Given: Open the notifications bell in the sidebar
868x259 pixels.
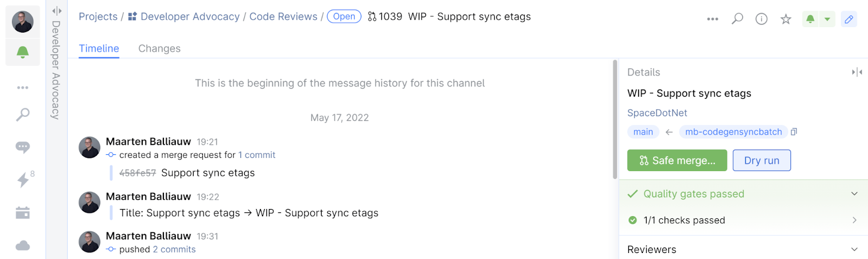Looking at the screenshot, I should [x=22, y=52].
